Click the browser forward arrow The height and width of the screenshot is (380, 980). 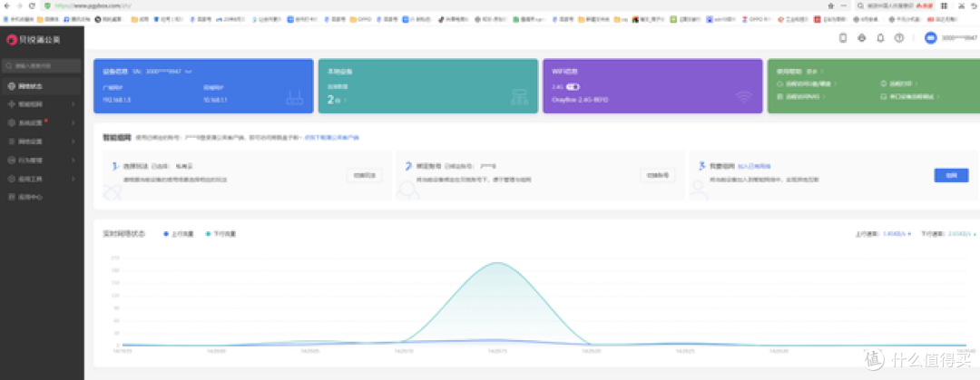[19, 5]
